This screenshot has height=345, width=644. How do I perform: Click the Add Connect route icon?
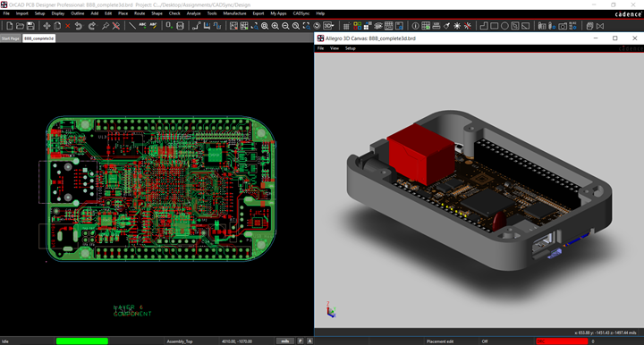pos(196,26)
